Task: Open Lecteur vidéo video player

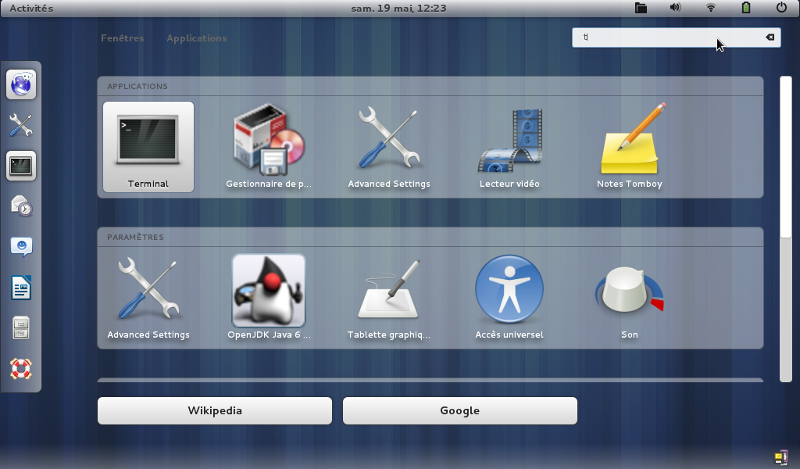Action: coord(510,146)
